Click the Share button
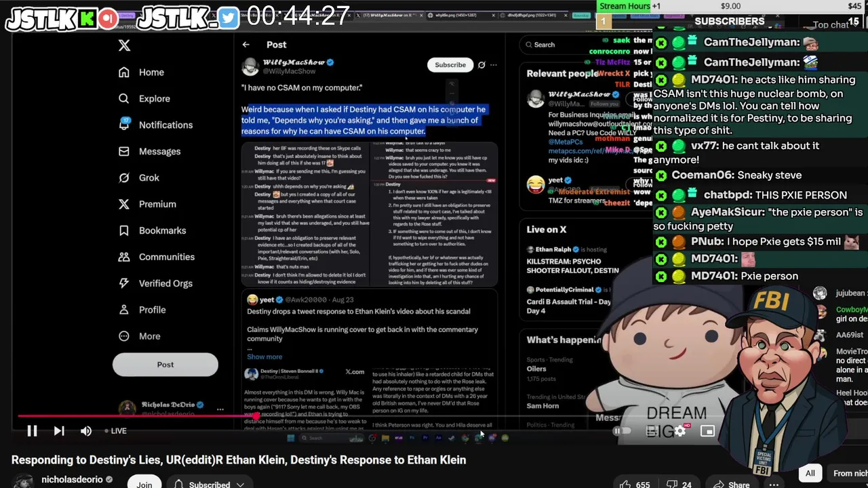The image size is (868, 488). [x=731, y=485]
